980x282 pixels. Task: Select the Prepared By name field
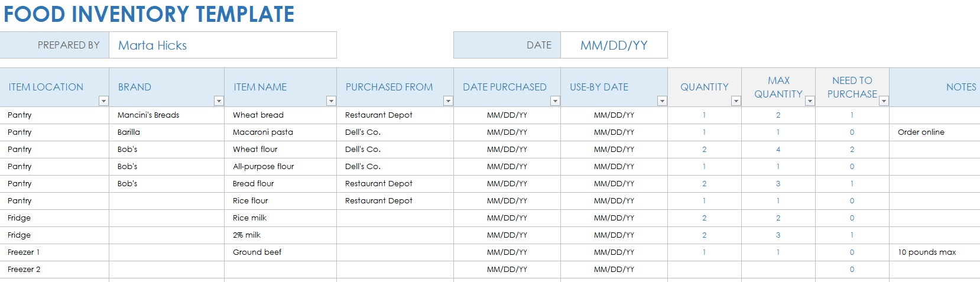point(222,46)
